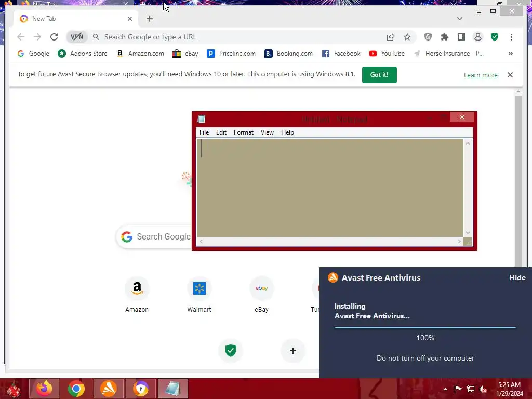Open the Walmart shortcut tile
The image size is (532, 399).
tap(199, 295)
